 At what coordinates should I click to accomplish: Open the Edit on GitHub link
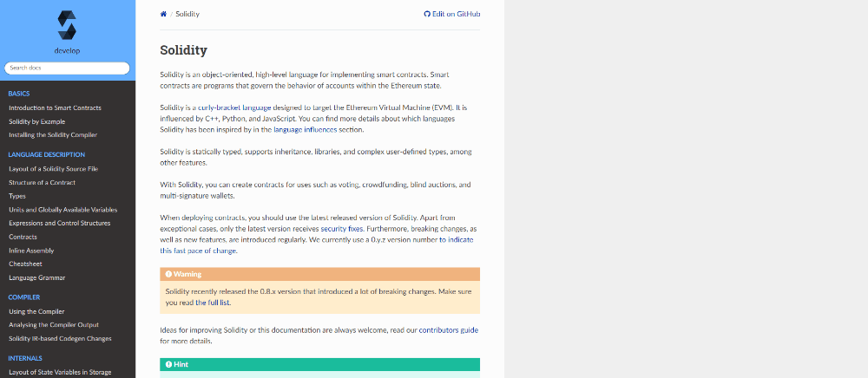point(452,14)
